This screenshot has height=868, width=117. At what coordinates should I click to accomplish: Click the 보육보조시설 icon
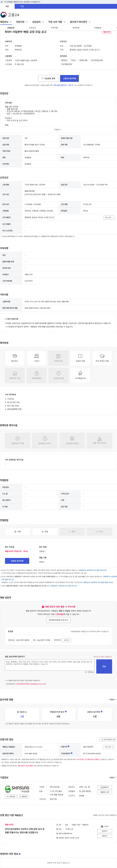[58, 375]
